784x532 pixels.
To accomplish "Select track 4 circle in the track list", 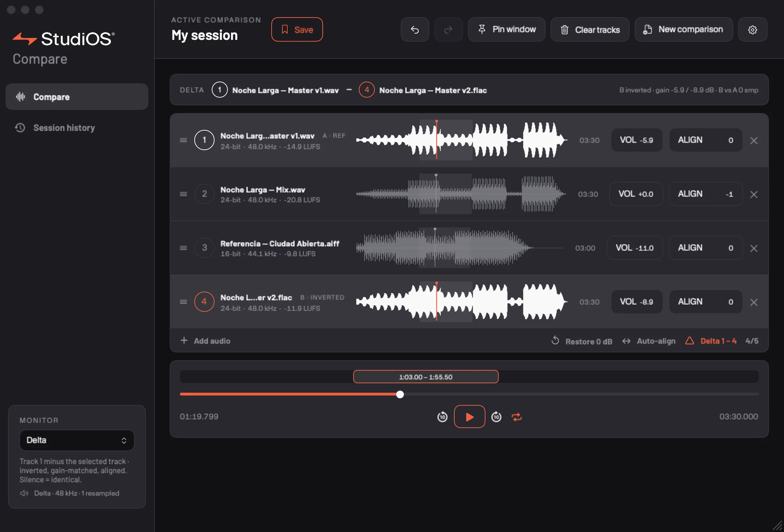I will (x=204, y=302).
